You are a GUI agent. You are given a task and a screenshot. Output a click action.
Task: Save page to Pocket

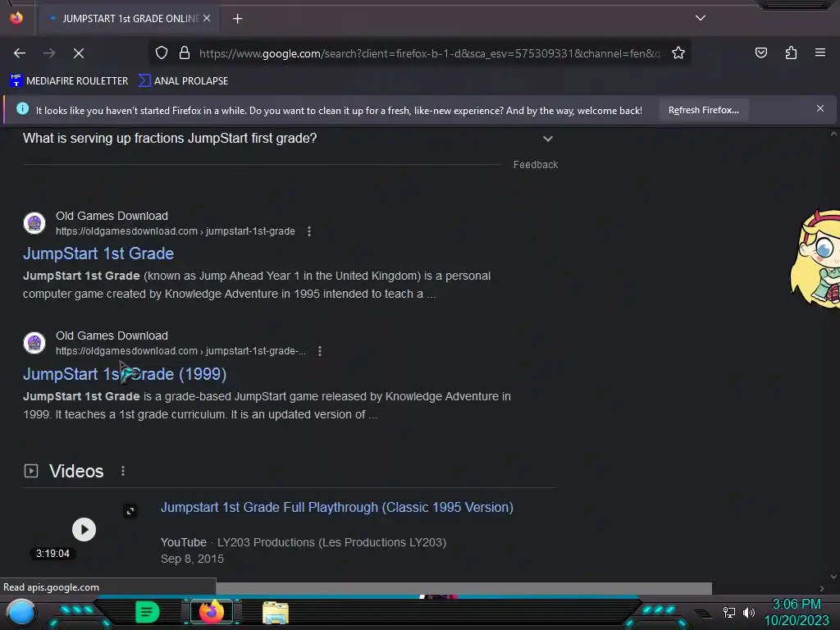(x=760, y=52)
